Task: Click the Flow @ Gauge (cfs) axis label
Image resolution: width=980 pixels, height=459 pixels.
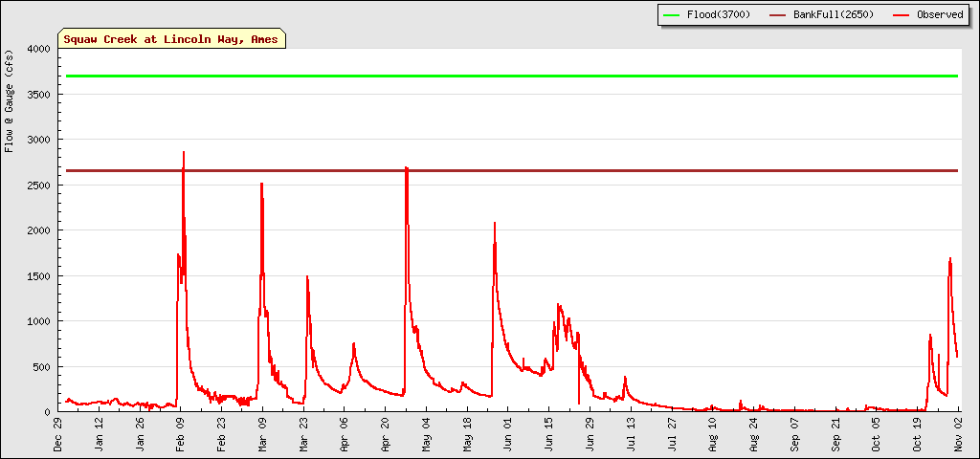Action: coord(9,100)
